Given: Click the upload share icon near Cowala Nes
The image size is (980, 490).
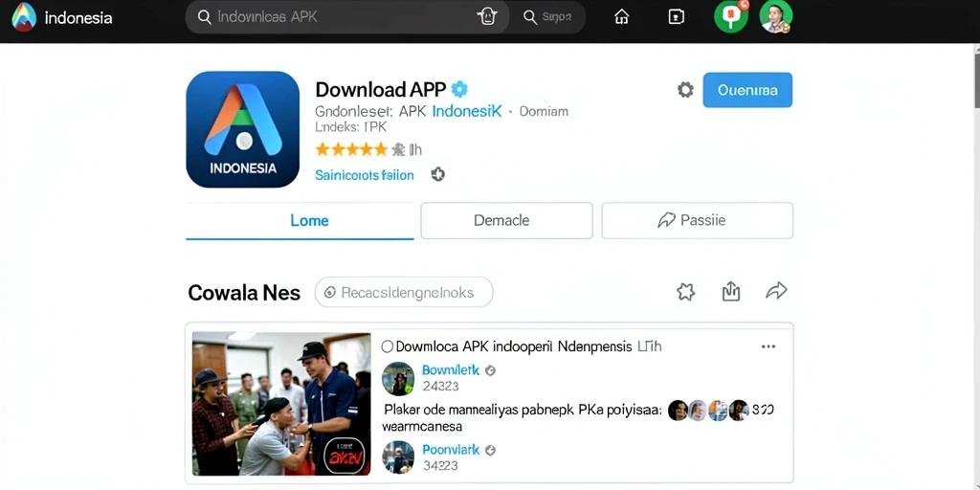Looking at the screenshot, I should tap(730, 291).
